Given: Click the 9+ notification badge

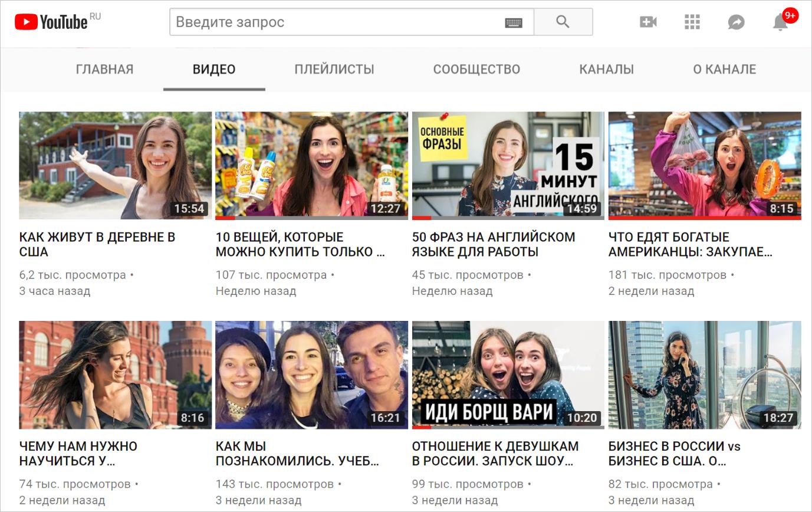Looking at the screenshot, I should tap(790, 15).
